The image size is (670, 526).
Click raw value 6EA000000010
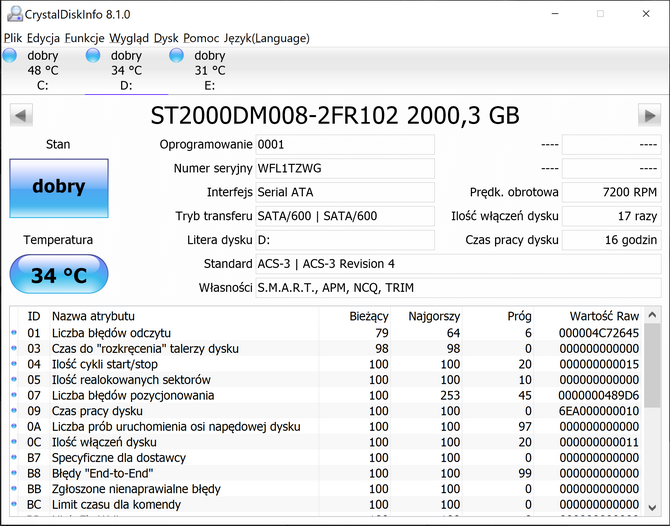point(599,411)
